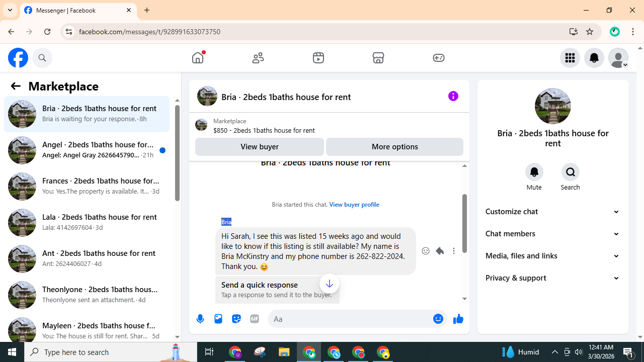The width and height of the screenshot is (644, 362).
Task: Open Lala conversation in Marketplace list
Action: (87, 222)
